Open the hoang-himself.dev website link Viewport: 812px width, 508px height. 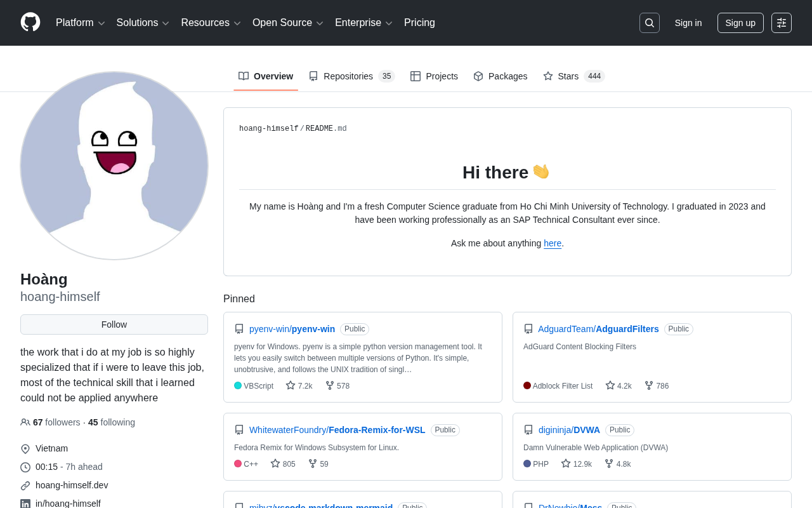click(72, 485)
